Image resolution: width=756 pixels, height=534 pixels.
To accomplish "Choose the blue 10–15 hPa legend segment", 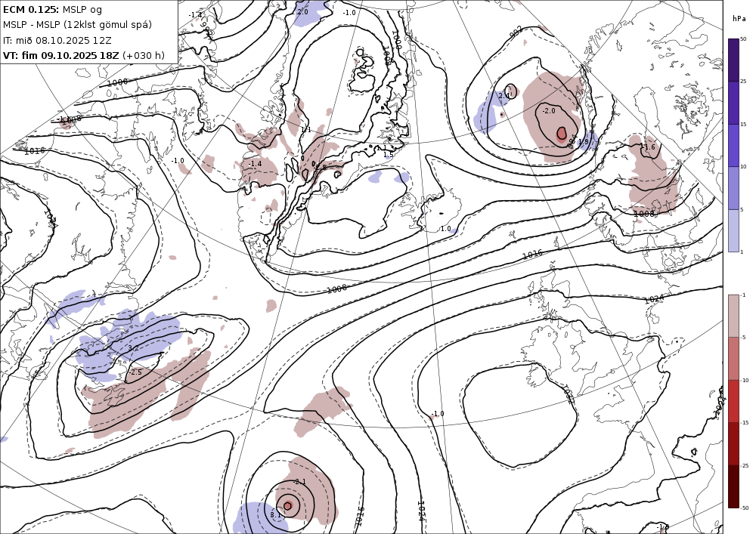I will [733, 146].
